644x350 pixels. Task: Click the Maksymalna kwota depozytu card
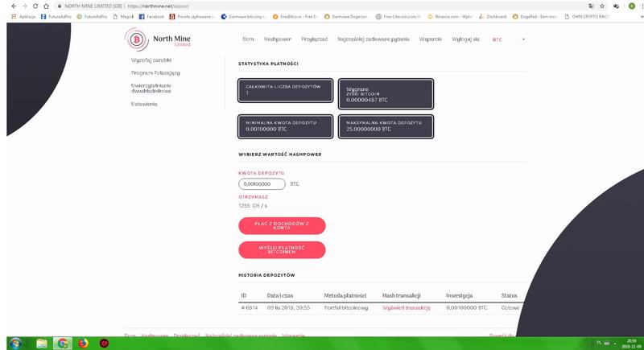[x=386, y=126]
